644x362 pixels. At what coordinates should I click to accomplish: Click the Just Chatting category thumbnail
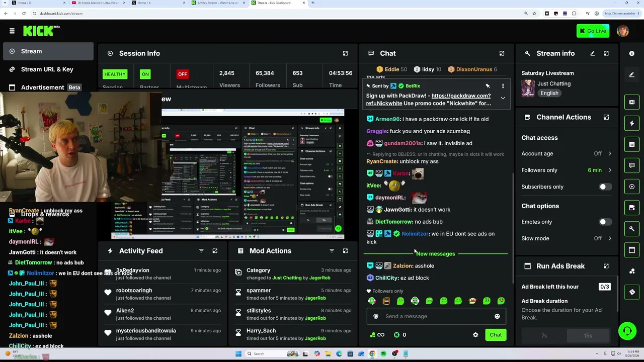click(x=528, y=88)
